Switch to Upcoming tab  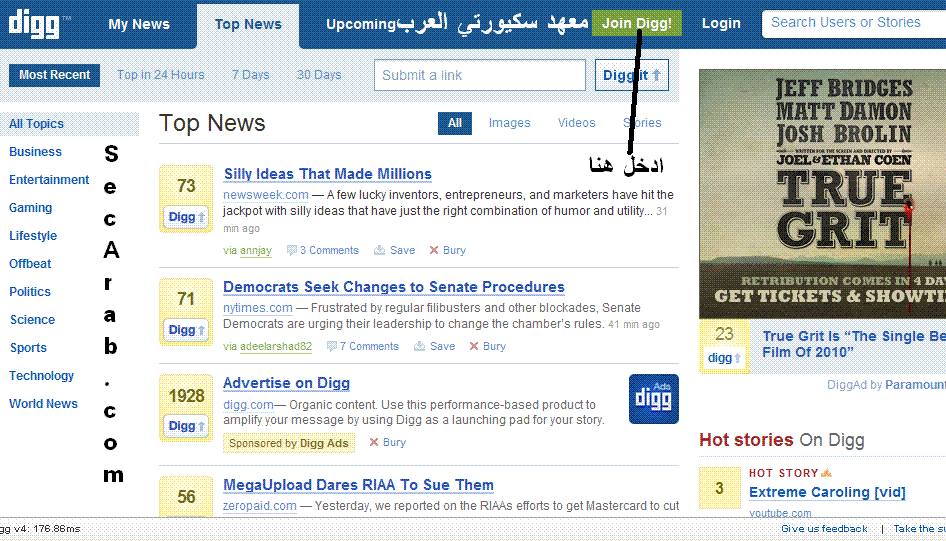tap(361, 24)
